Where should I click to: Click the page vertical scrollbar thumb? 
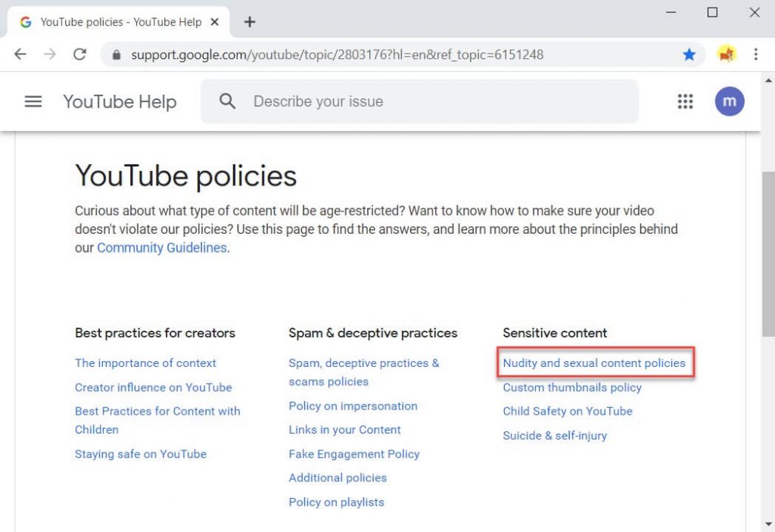(x=768, y=254)
